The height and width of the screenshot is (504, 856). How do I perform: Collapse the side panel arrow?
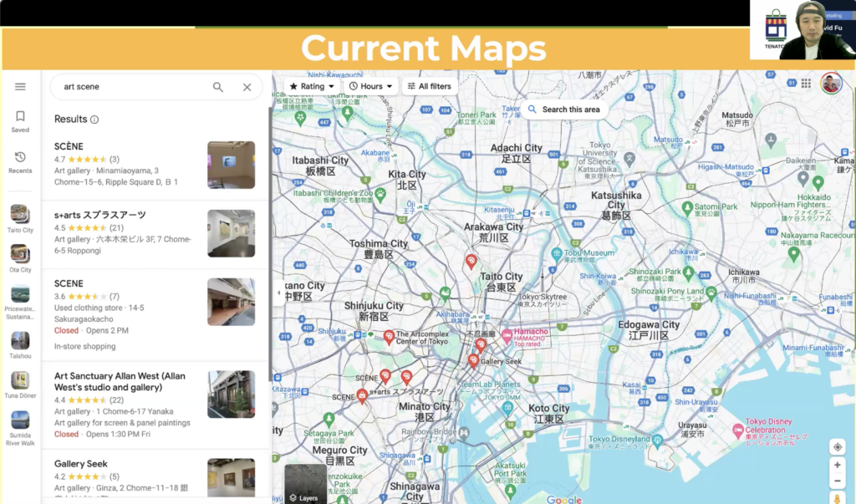pyautogui.click(x=278, y=293)
